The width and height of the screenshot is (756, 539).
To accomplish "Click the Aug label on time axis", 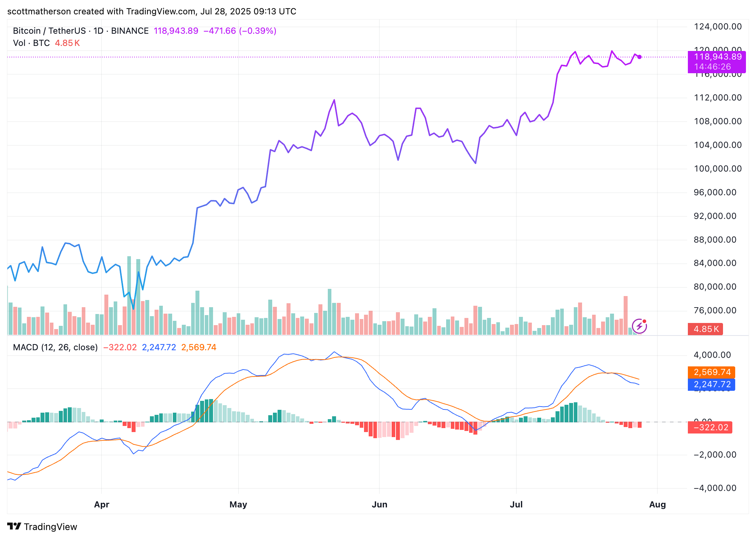I will pos(657,505).
